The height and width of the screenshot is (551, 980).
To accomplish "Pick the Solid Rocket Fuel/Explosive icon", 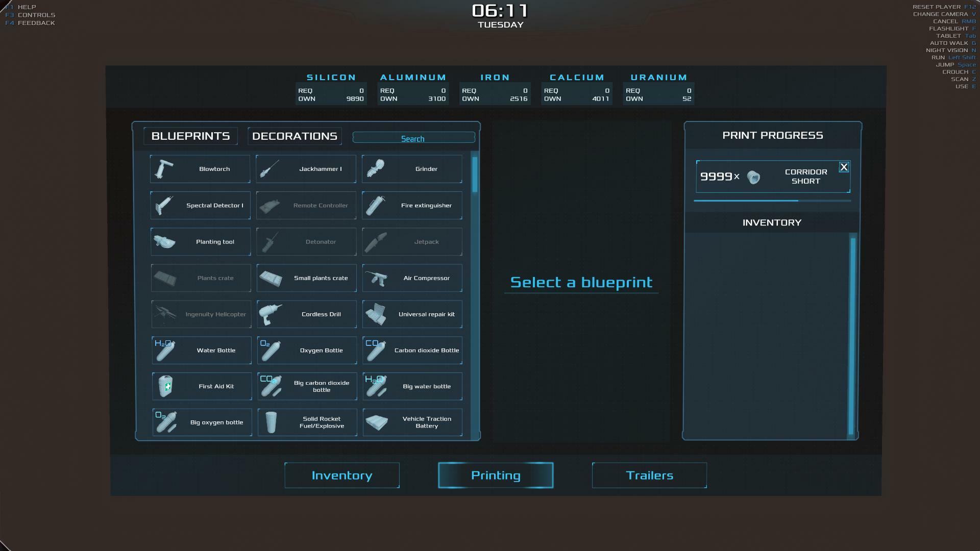I will [271, 422].
